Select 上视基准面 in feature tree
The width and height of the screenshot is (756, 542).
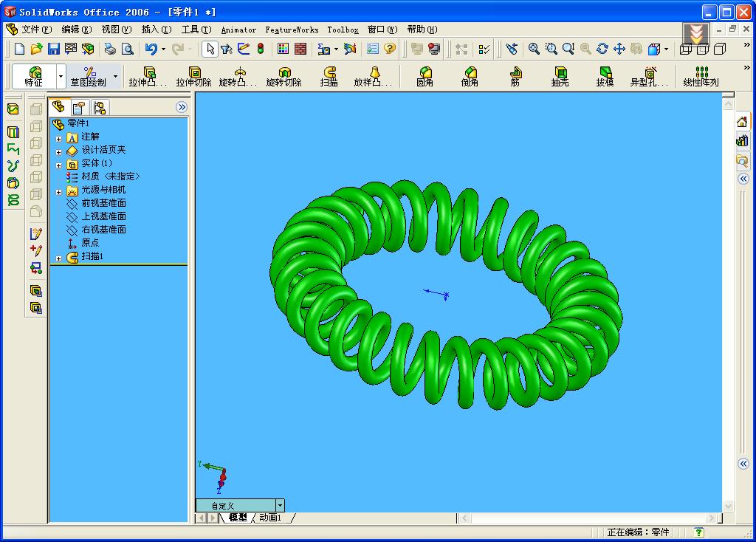click(103, 216)
